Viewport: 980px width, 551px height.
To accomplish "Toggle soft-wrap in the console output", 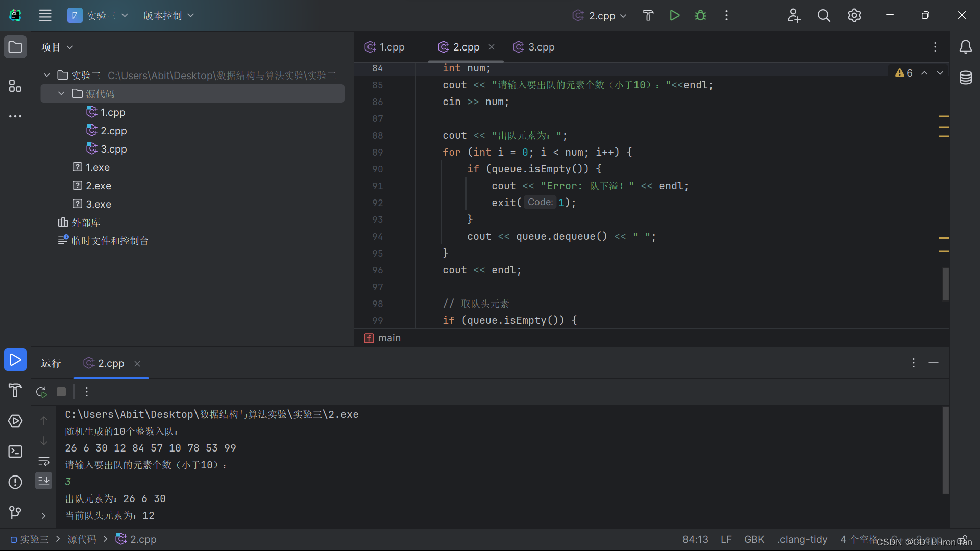I will (44, 461).
